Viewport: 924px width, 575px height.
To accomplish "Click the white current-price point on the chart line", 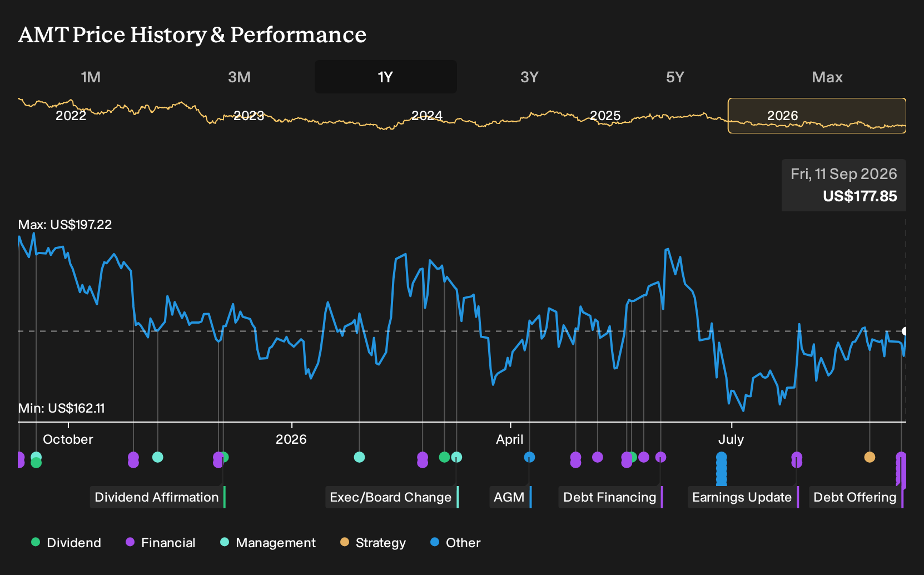I will [905, 331].
